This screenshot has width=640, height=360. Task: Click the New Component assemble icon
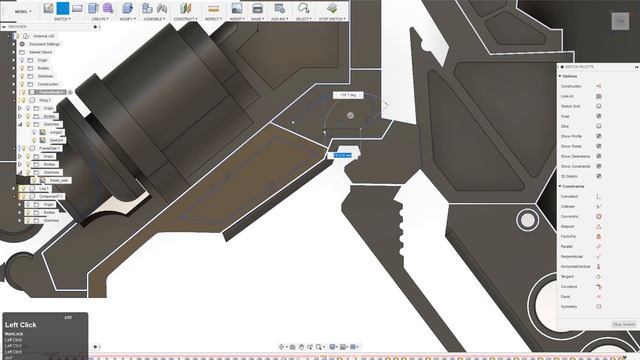(147, 8)
